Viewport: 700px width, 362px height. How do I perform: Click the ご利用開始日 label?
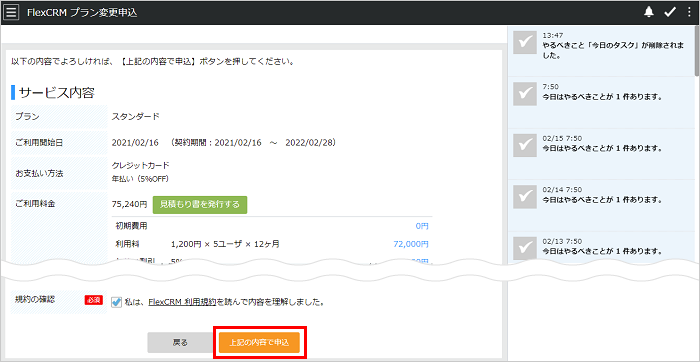click(x=39, y=143)
